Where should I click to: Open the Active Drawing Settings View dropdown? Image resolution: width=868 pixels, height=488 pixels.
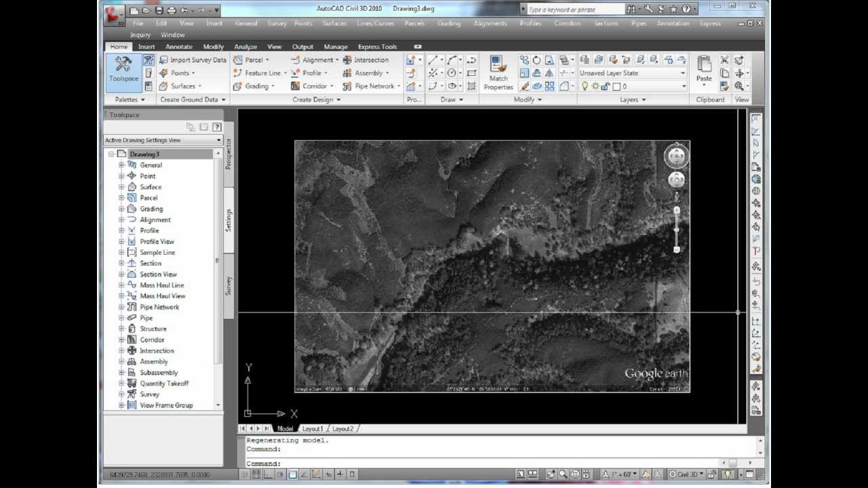point(163,140)
